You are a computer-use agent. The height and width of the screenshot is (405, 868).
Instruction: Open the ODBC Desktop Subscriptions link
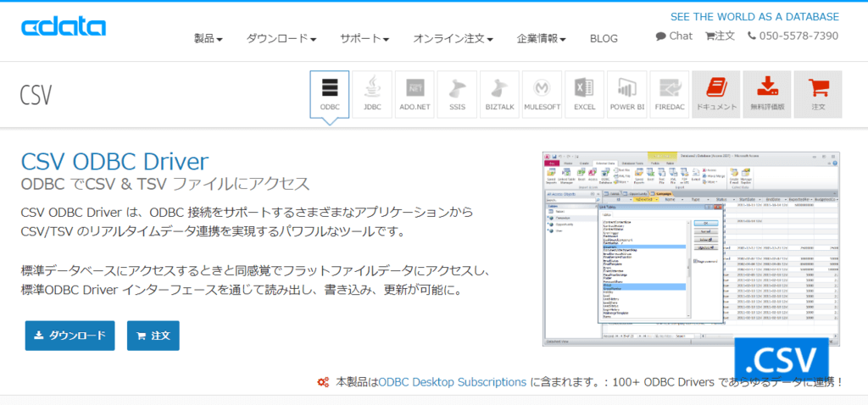pos(453,382)
